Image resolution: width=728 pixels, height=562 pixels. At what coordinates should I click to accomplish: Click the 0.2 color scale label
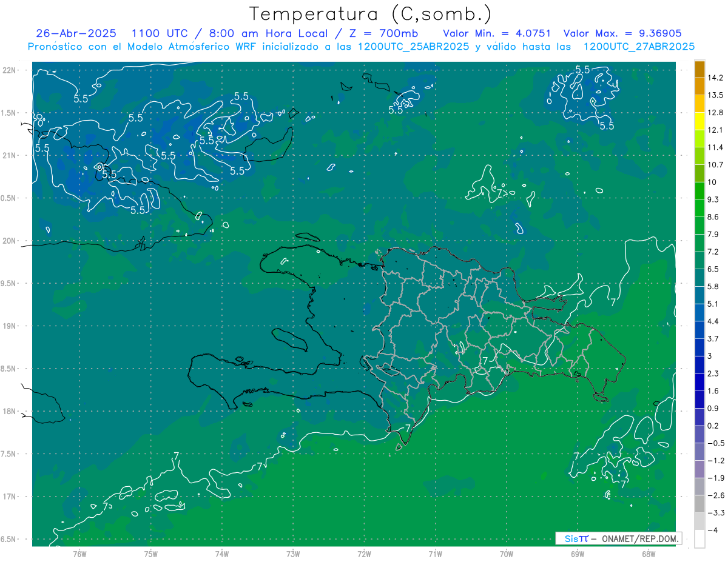(713, 426)
